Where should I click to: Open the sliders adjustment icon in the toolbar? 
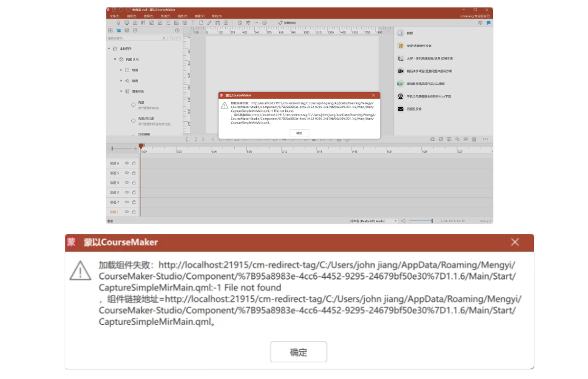pos(248,23)
